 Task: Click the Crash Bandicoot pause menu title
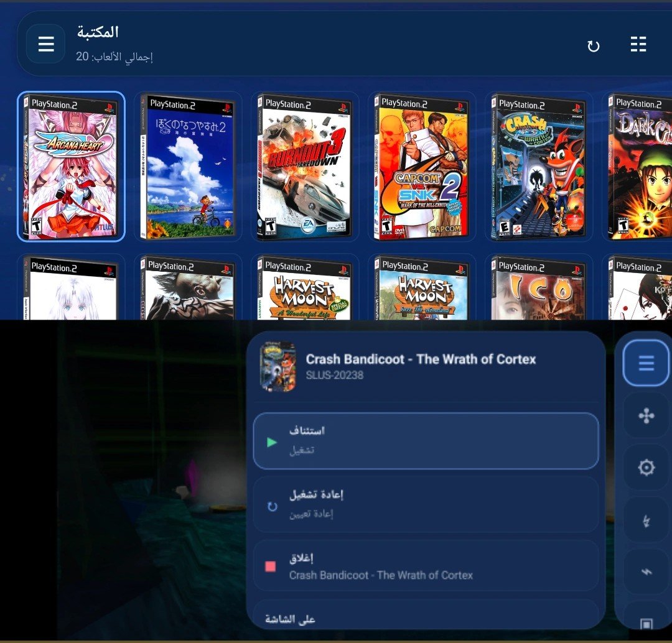coord(421,359)
